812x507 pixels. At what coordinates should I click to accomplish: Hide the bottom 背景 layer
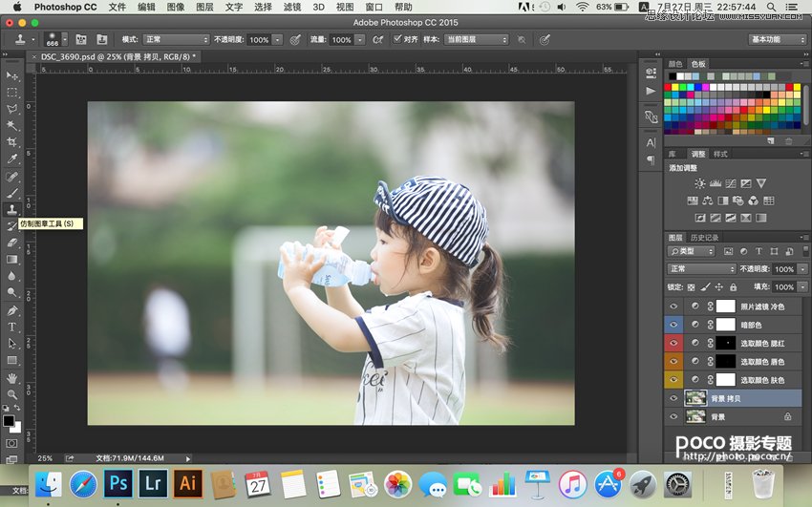tap(673, 416)
